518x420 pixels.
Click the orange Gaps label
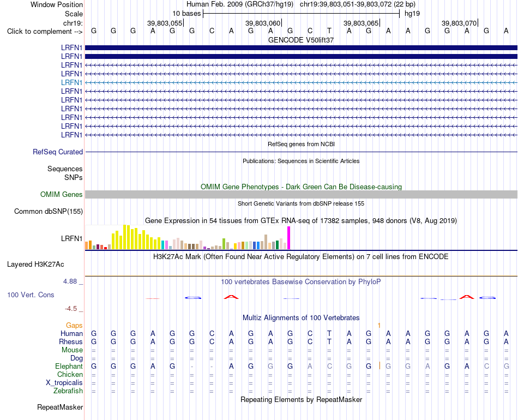click(74, 326)
